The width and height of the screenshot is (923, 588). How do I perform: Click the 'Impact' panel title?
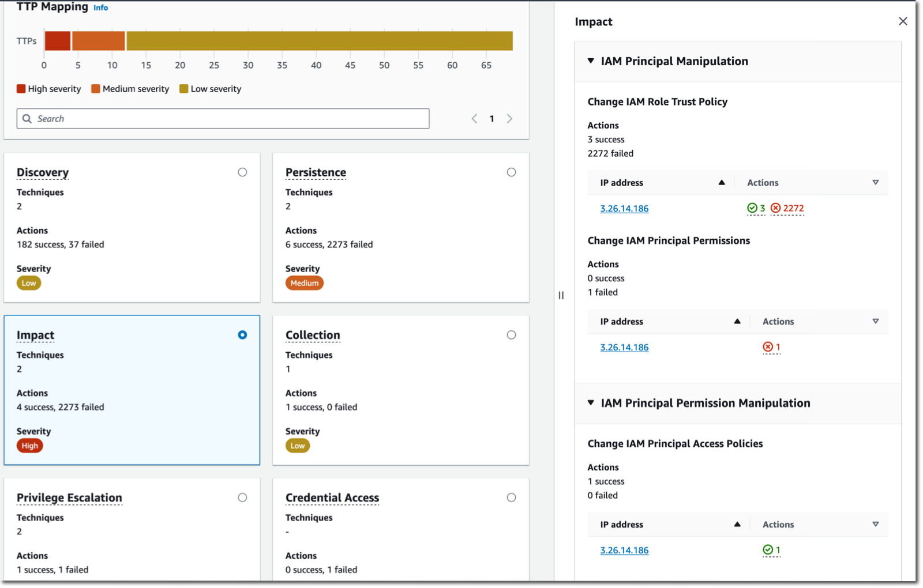coord(594,22)
